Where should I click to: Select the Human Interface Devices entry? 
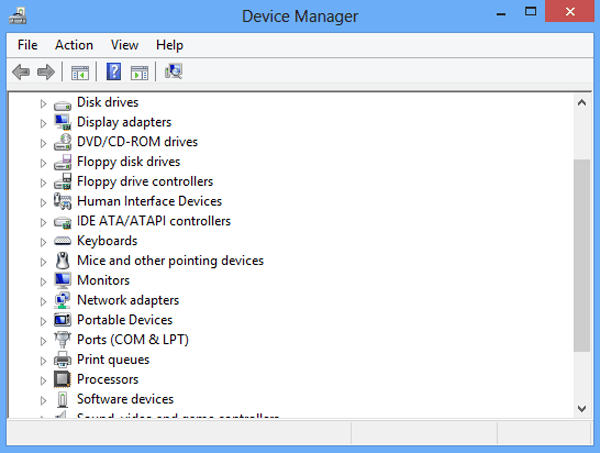click(x=149, y=201)
